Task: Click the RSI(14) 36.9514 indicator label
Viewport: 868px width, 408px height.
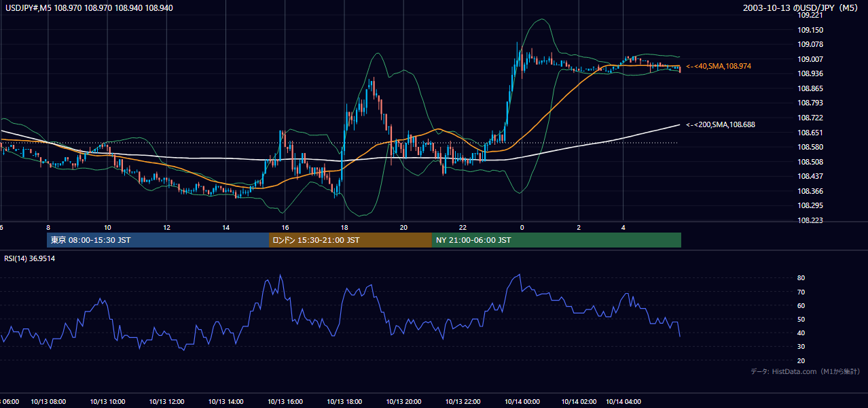Action: pos(30,258)
